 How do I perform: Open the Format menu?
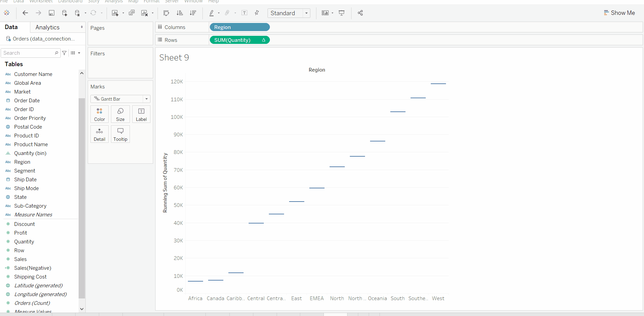click(152, 1)
